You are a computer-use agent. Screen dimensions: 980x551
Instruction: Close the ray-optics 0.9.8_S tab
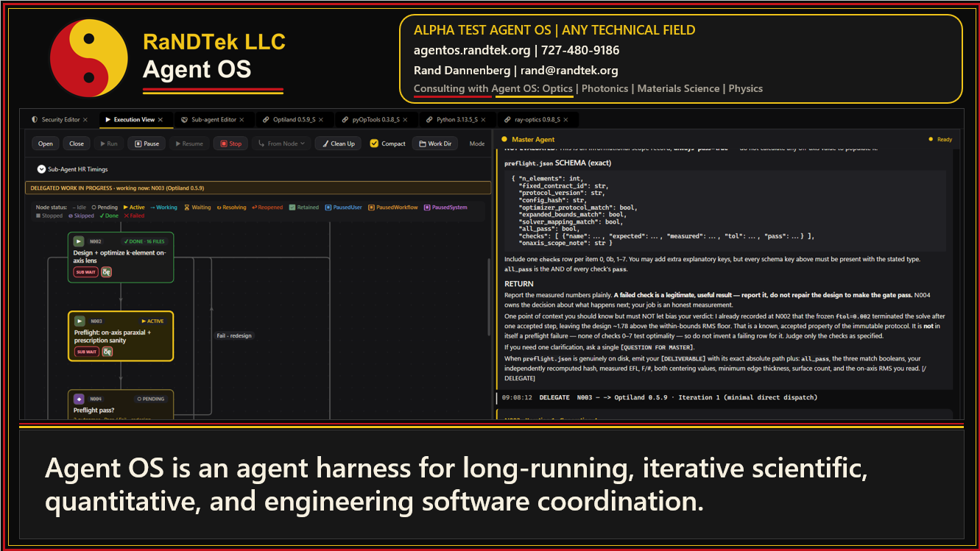[x=565, y=119]
